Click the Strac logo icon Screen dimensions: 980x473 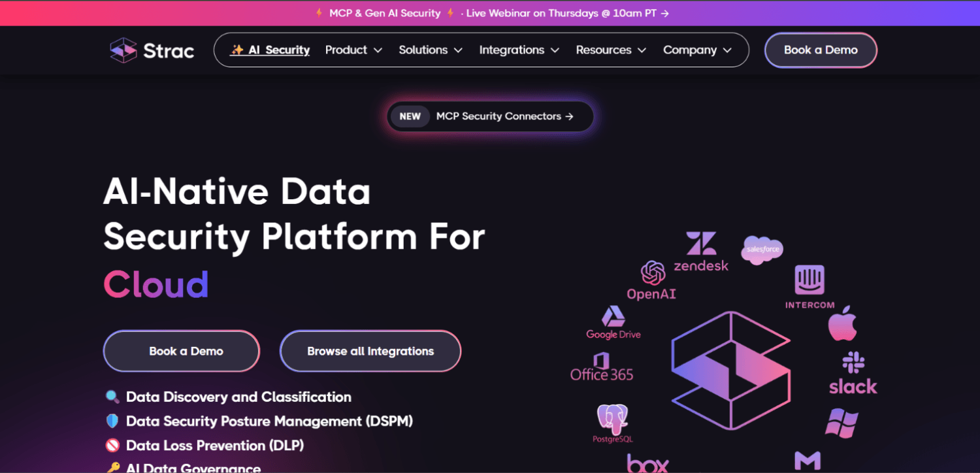(x=123, y=50)
